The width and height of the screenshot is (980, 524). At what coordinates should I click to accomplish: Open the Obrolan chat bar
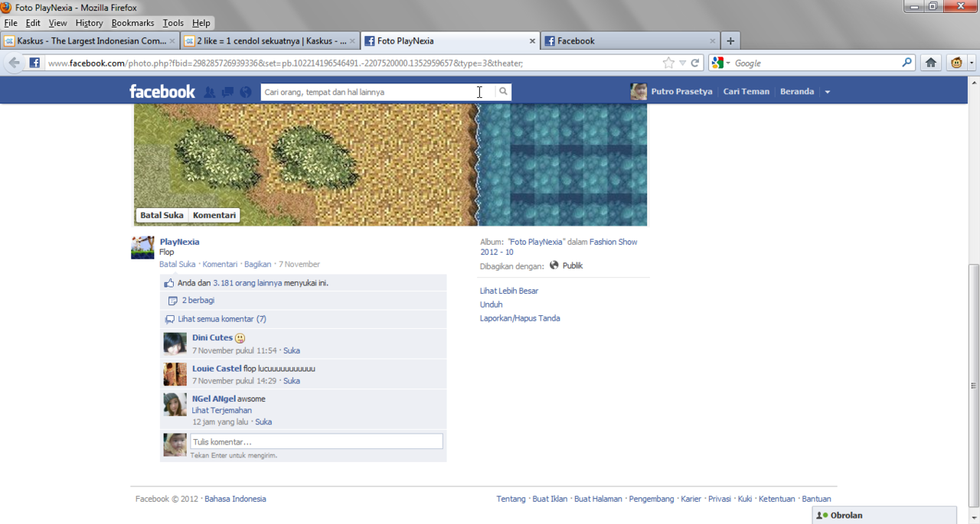pos(884,516)
